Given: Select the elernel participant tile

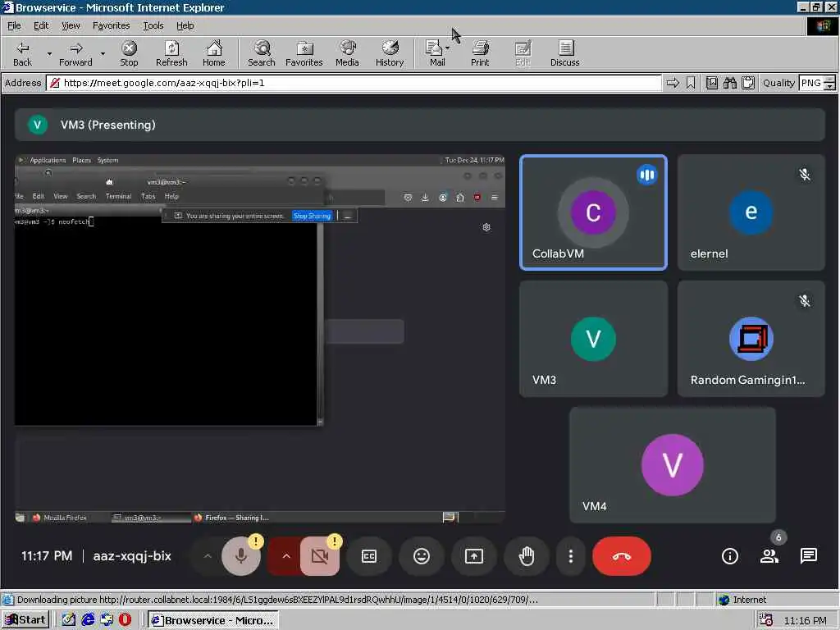Looking at the screenshot, I should pos(751,212).
